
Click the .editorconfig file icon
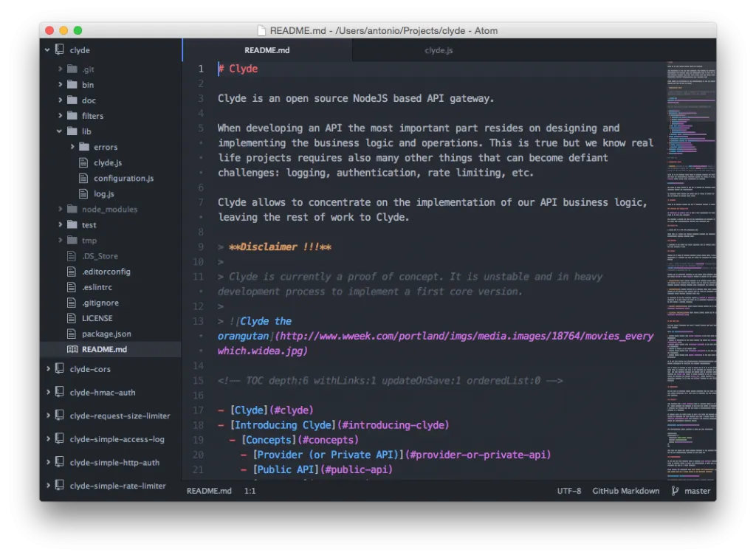pos(72,272)
